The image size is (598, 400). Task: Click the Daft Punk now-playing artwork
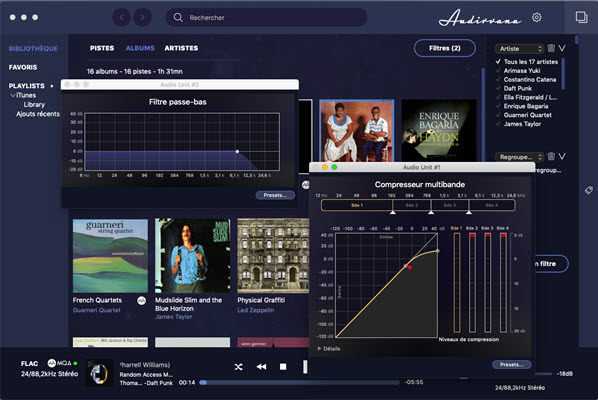[x=99, y=373]
